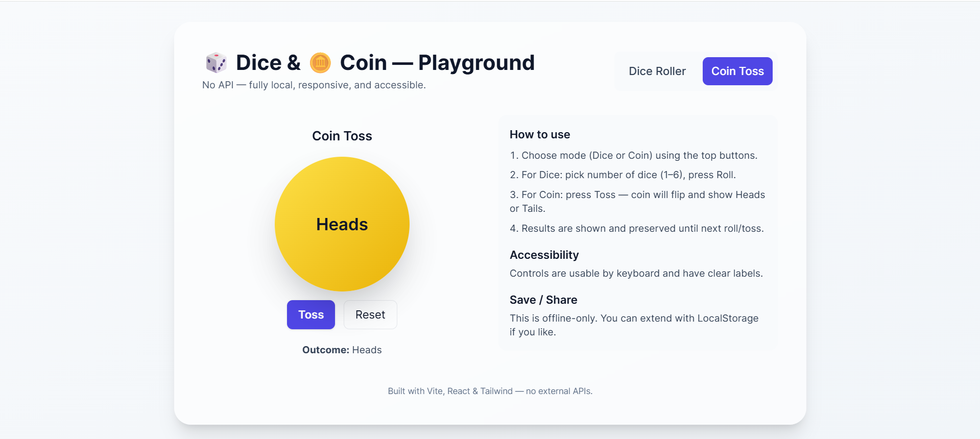The width and height of the screenshot is (980, 439).
Task: Click the dice emoji in the page title
Action: pos(216,62)
